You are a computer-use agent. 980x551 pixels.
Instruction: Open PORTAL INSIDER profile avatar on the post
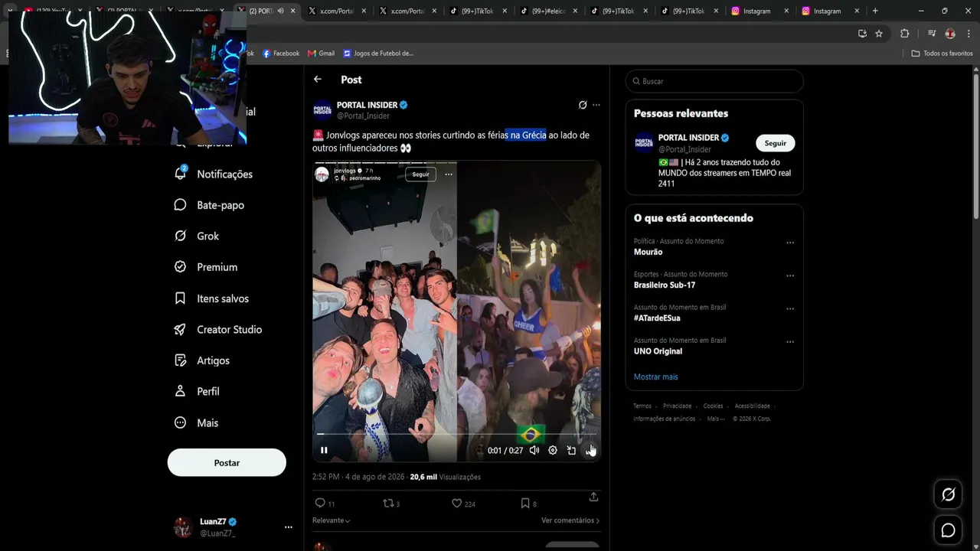coord(322,110)
